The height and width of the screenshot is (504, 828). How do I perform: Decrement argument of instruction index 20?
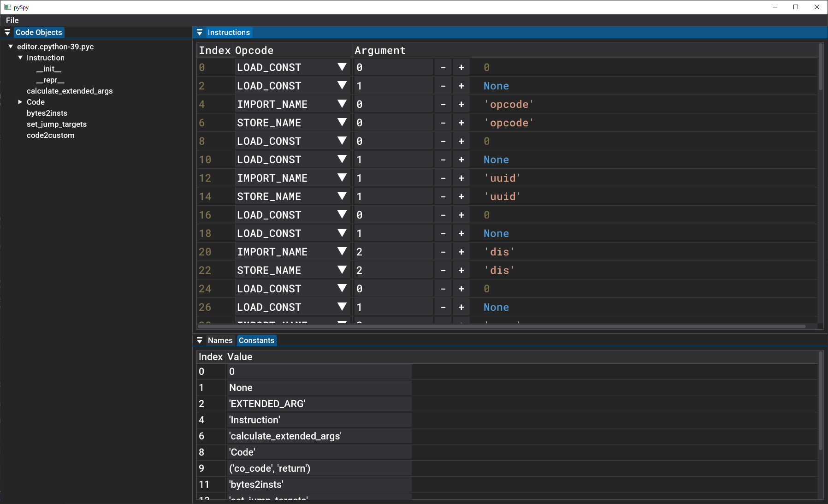(x=443, y=252)
